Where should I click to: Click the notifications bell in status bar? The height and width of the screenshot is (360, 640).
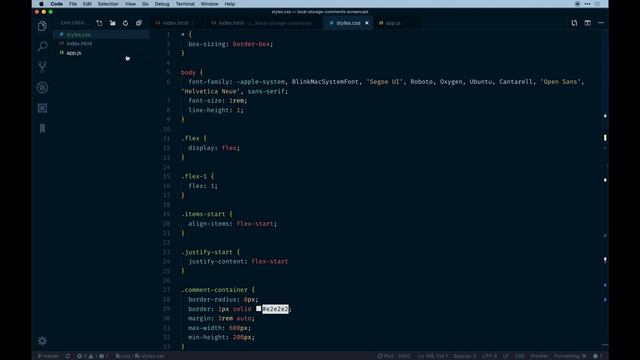click(x=597, y=356)
